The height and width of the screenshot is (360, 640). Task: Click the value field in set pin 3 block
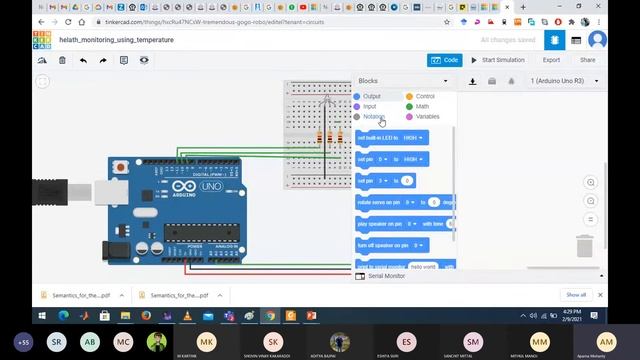coord(407,181)
